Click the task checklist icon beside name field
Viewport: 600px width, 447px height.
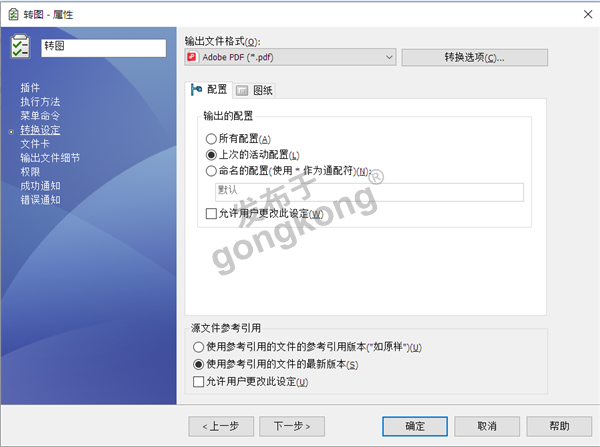21,48
